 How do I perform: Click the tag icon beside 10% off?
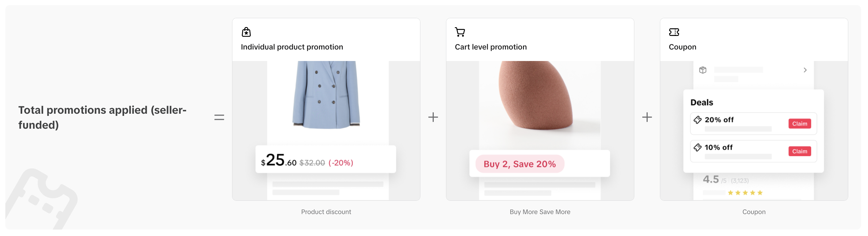pos(697,147)
